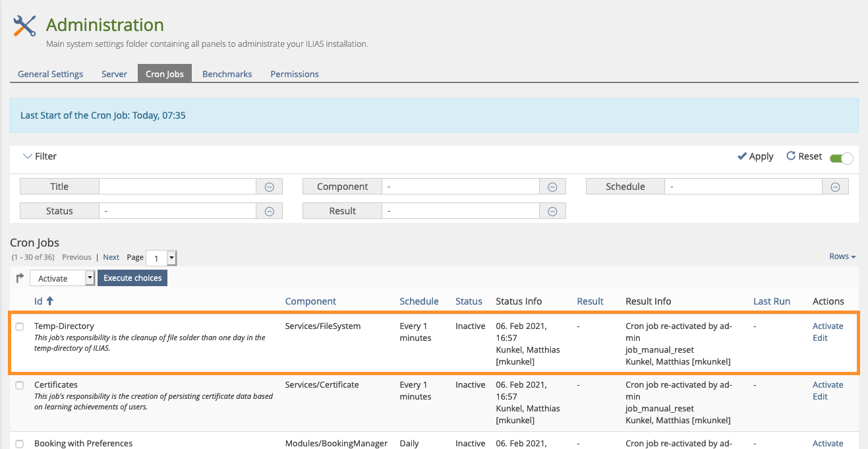Open the General Settings tab
The image size is (868, 449).
click(x=50, y=74)
